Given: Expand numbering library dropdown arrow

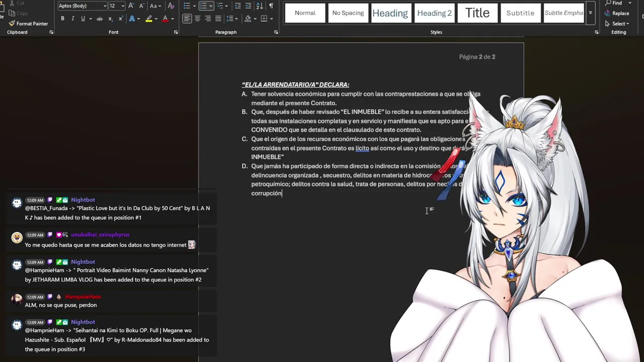Looking at the screenshot, I should tap(210, 6).
